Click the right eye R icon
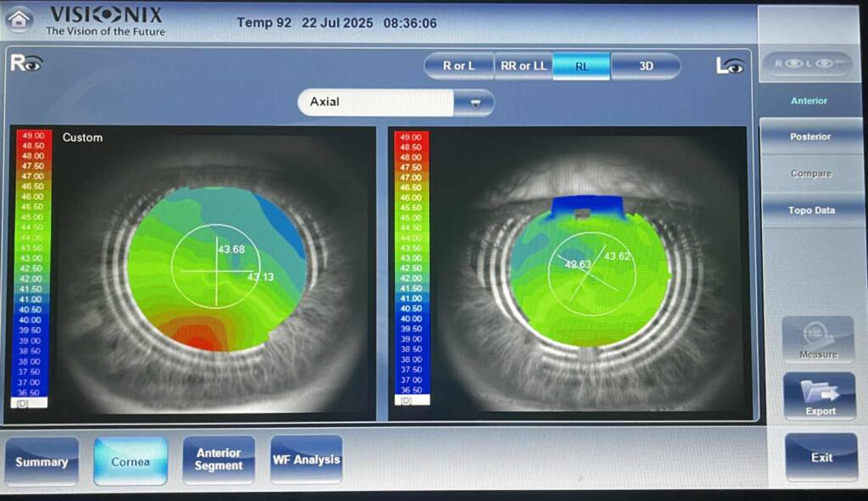This screenshot has width=868, height=501. click(x=25, y=63)
